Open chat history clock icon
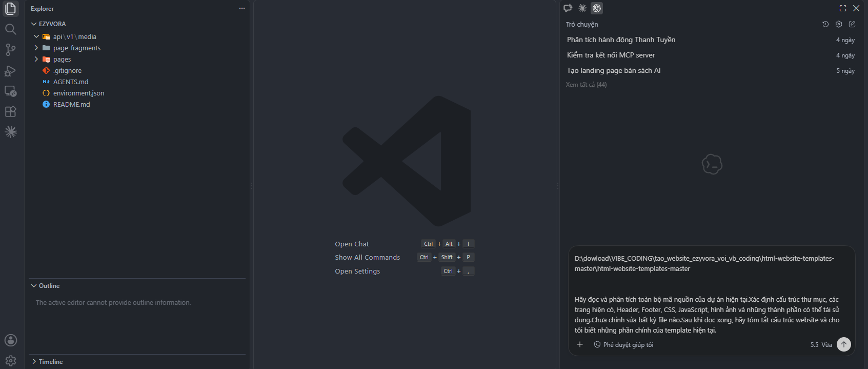The image size is (868, 369). point(825,24)
